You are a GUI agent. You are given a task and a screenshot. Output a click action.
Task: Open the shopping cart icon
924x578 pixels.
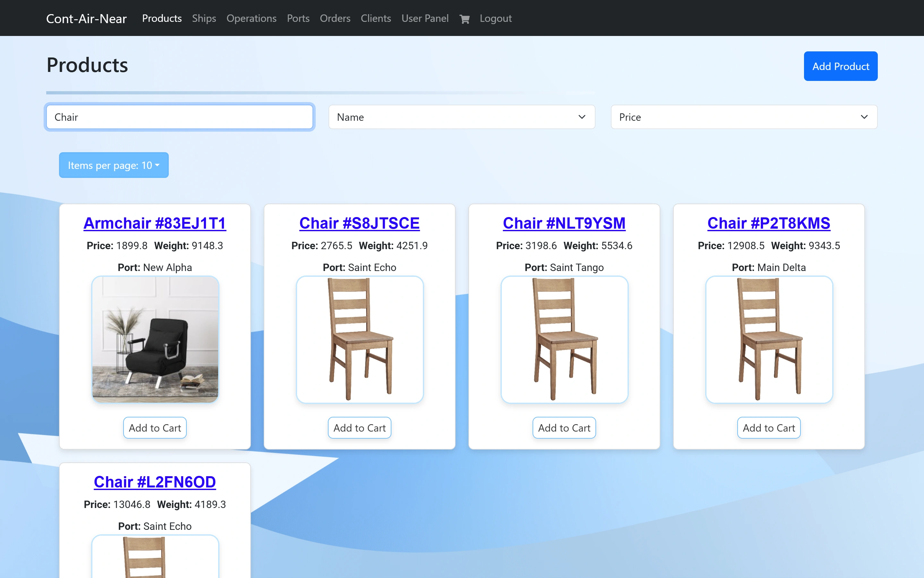(464, 19)
